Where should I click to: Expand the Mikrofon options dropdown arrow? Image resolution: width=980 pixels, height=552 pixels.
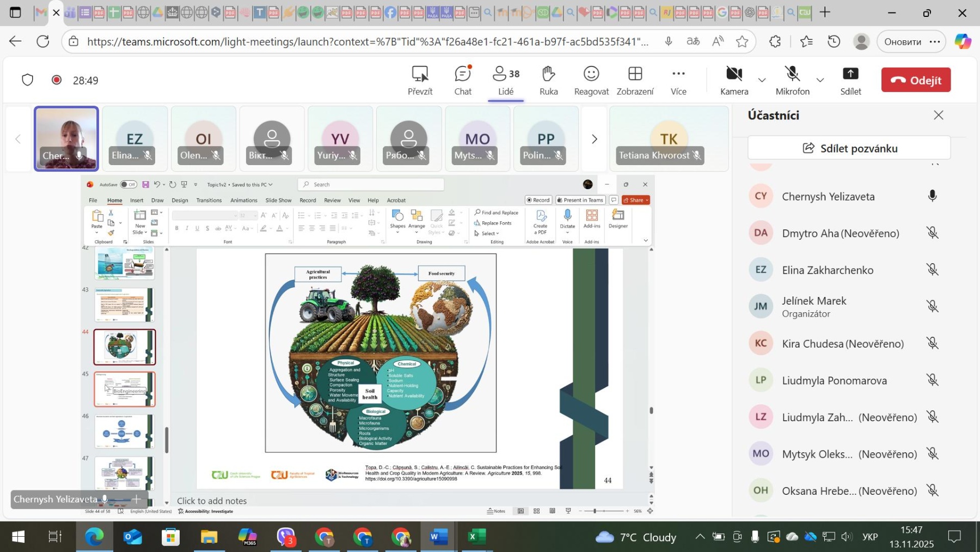click(x=820, y=80)
